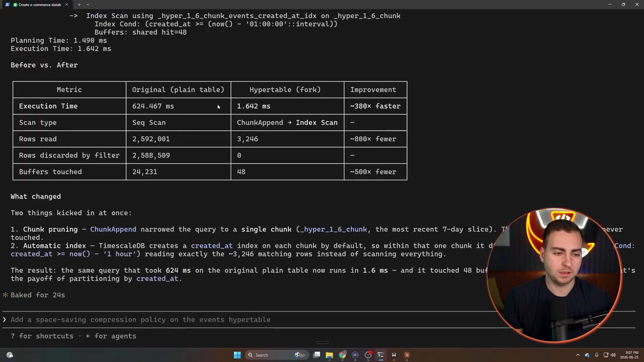This screenshot has height=362, width=644.
Task: Open the terminal profile dropdown chevron
Action: (88, 5)
